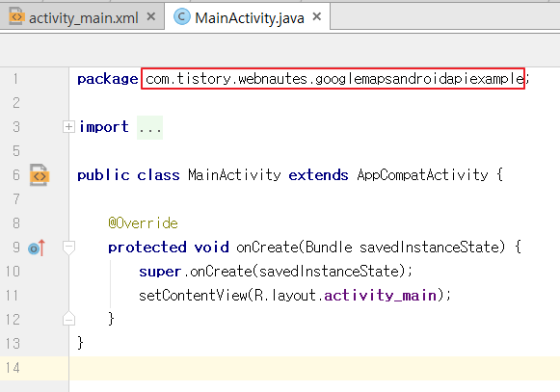Place cursor on empty line 14
560x392 pixels.
tap(314, 368)
